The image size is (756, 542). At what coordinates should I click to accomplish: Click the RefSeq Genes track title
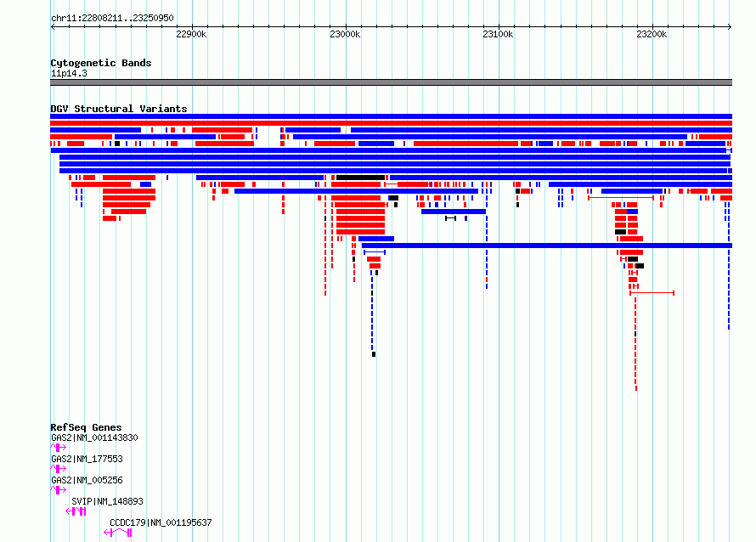pos(86,427)
